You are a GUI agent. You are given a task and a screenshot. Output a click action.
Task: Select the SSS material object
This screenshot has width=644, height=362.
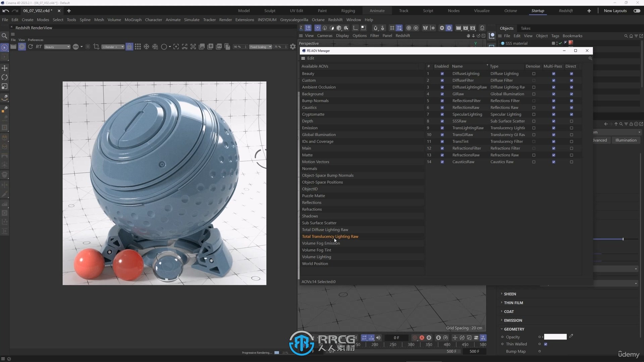tap(516, 43)
